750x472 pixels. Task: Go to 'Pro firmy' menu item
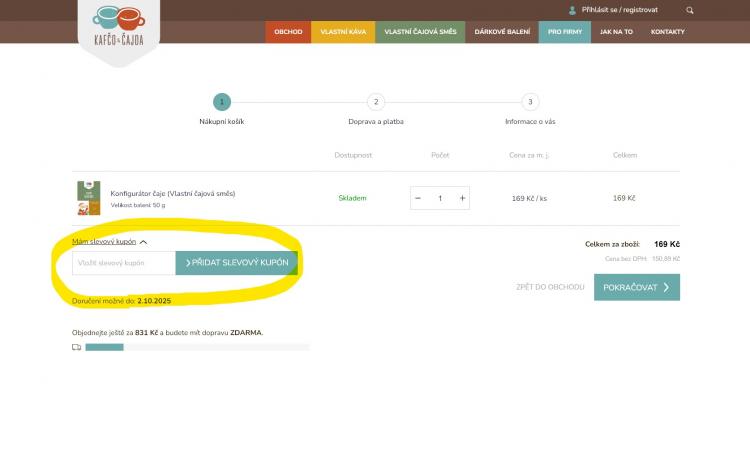click(x=565, y=32)
